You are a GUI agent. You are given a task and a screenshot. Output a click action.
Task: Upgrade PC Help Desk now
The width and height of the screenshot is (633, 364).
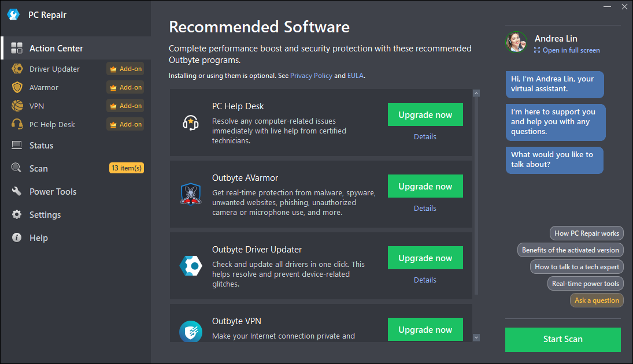pyautogui.click(x=425, y=114)
